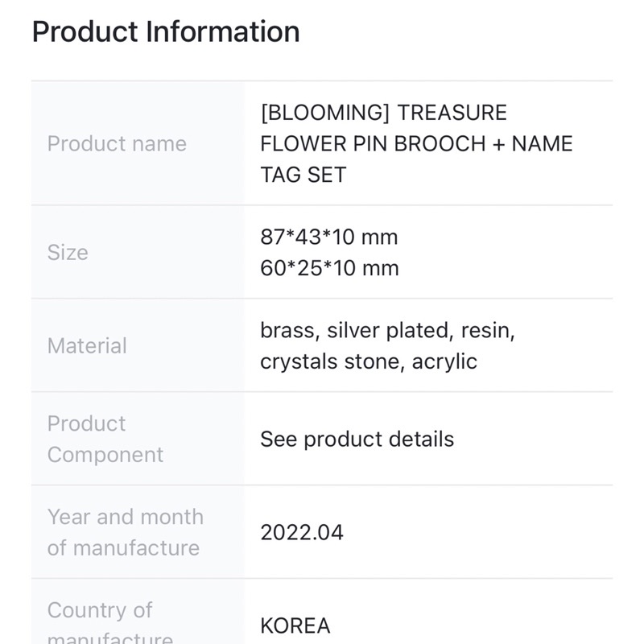The image size is (644, 644).
Task: Click the word TREASURE in the product name
Action: pyautogui.click(x=452, y=113)
